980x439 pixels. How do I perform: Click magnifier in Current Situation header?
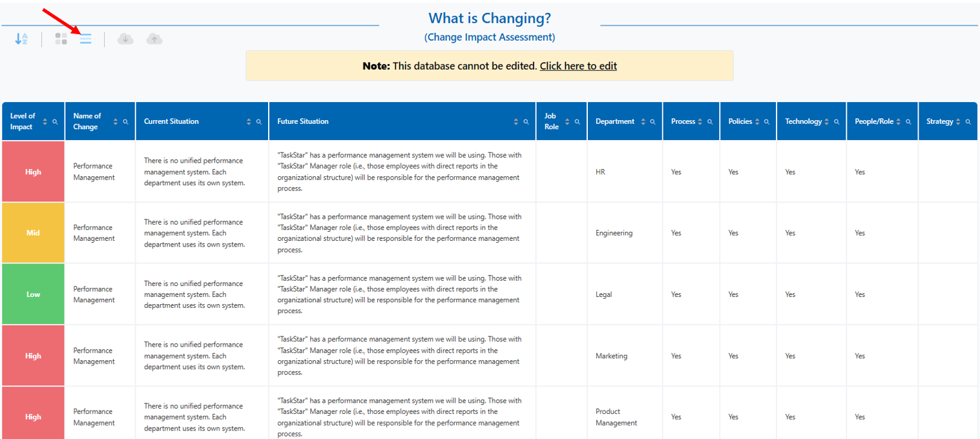point(259,121)
